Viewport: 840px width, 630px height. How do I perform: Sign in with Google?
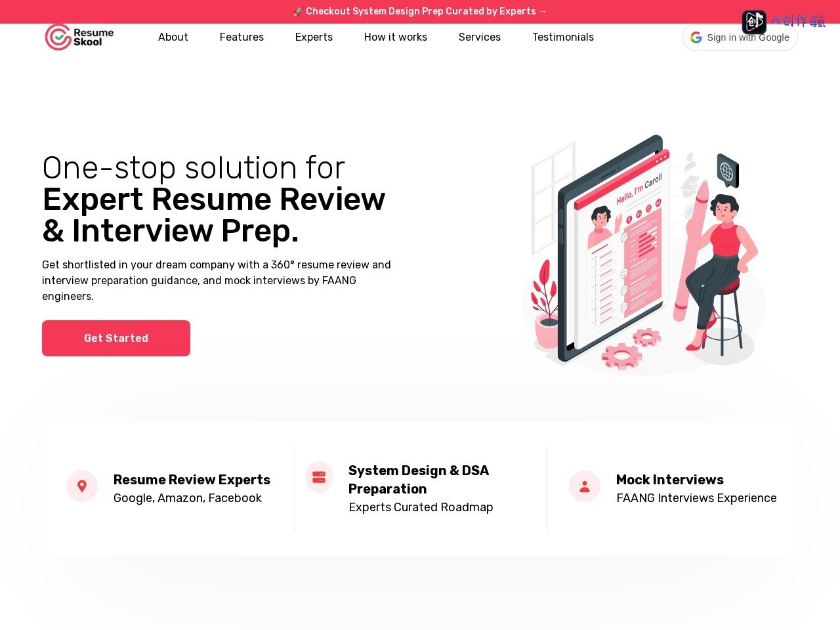click(x=740, y=37)
